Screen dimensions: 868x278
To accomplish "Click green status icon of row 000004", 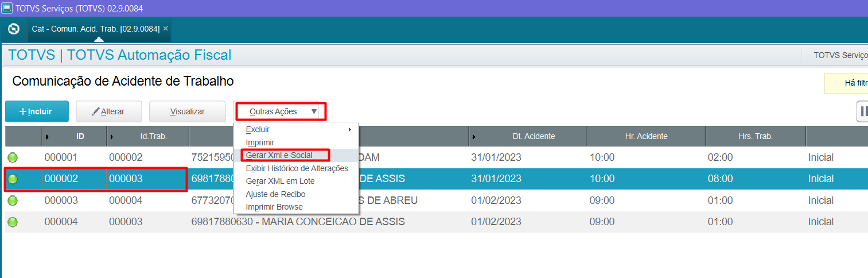I will coord(13,222).
